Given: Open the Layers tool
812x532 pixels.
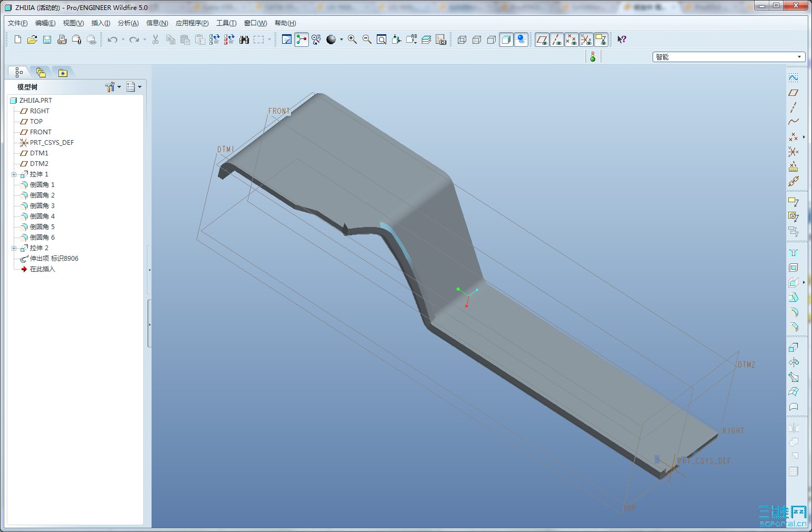Looking at the screenshot, I should [x=426, y=40].
